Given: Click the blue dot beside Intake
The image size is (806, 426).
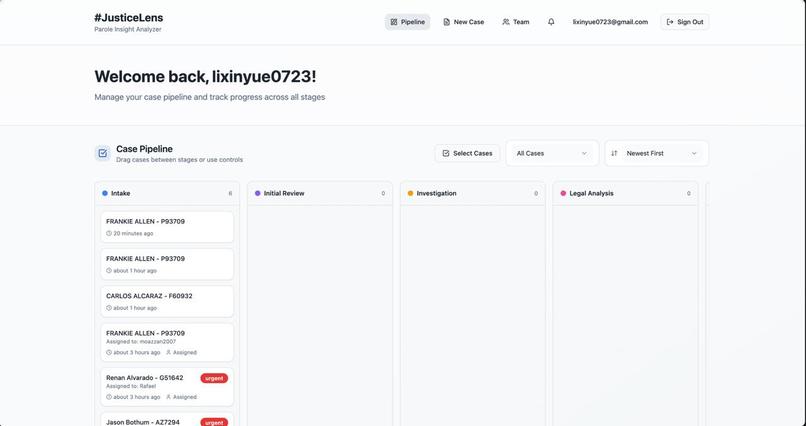Looking at the screenshot, I should [x=105, y=193].
